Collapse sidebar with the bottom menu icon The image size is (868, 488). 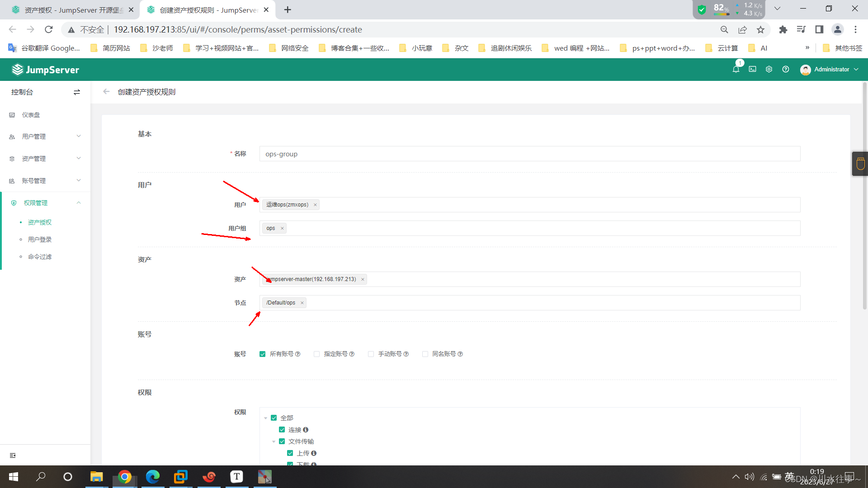point(13,455)
